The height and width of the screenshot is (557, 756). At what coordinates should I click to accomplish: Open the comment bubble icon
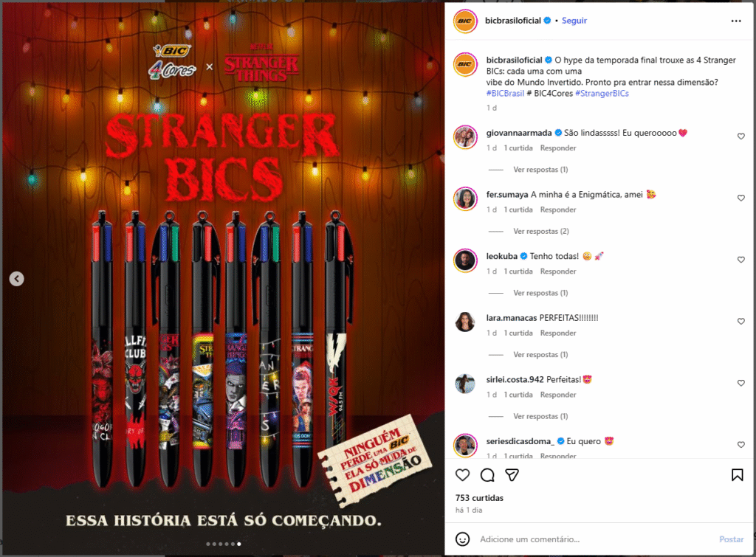click(x=487, y=475)
